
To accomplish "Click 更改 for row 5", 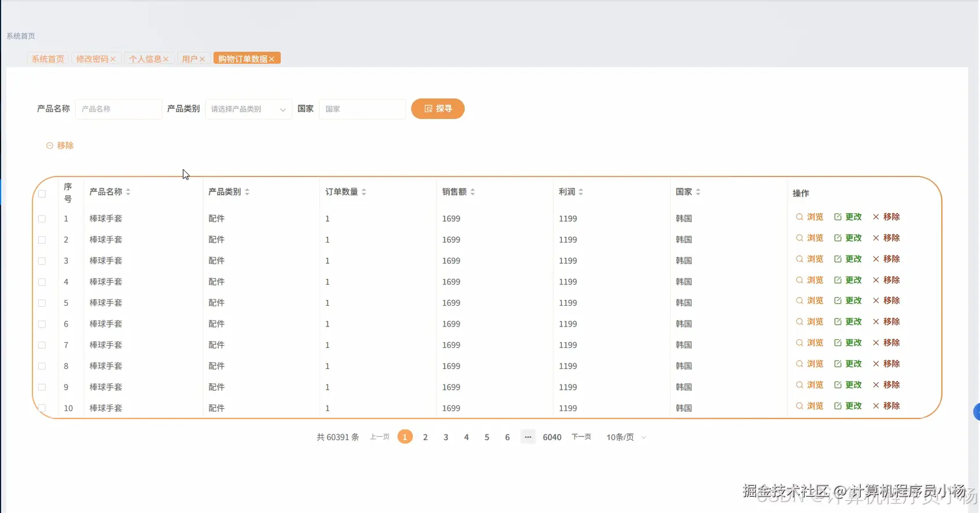I will coord(847,301).
